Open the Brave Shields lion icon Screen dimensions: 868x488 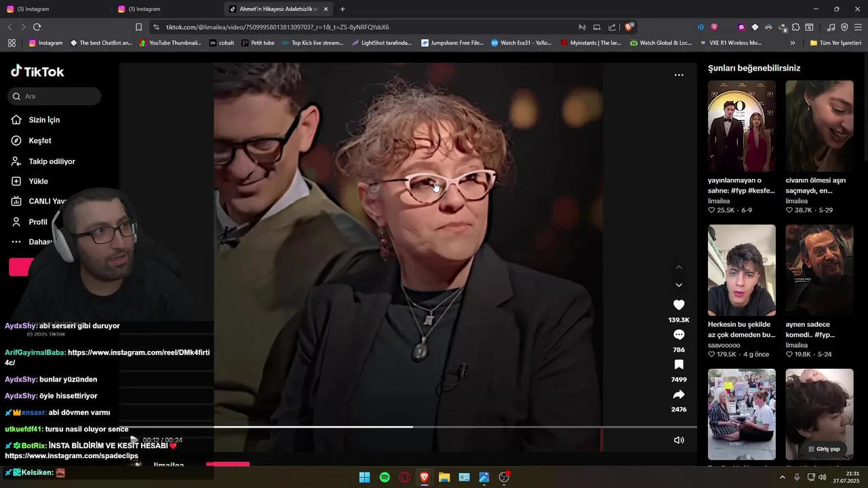click(x=629, y=27)
